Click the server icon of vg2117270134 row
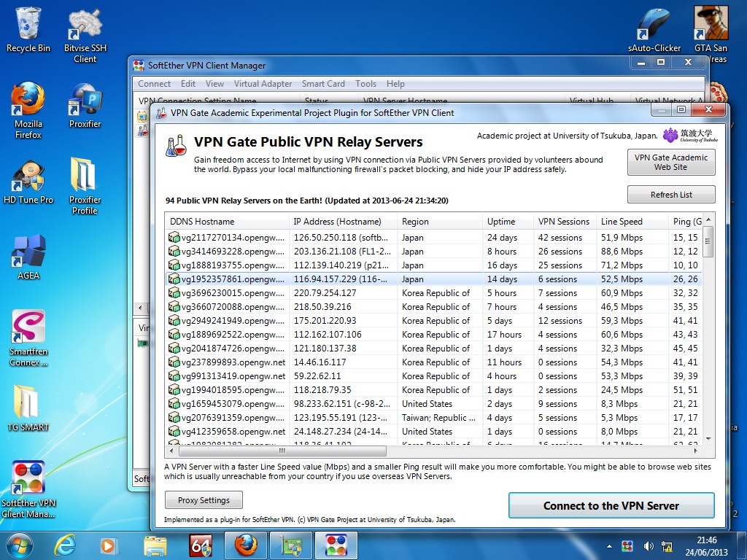This screenshot has width=747, height=560. [x=174, y=237]
